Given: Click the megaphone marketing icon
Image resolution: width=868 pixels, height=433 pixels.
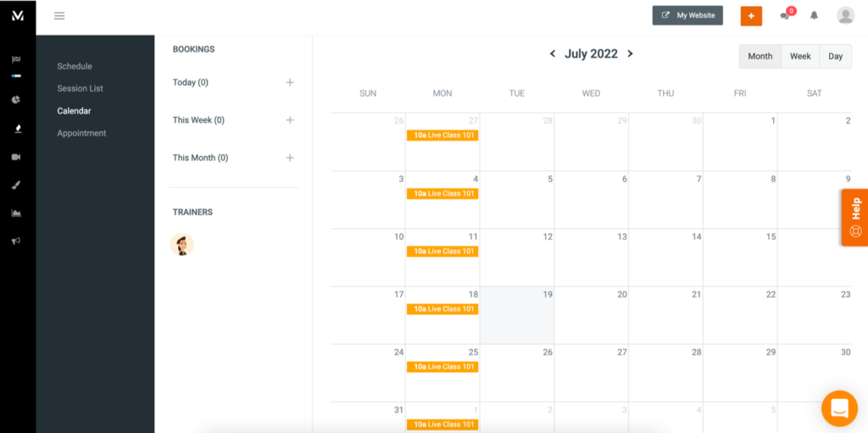Looking at the screenshot, I should point(16,241).
